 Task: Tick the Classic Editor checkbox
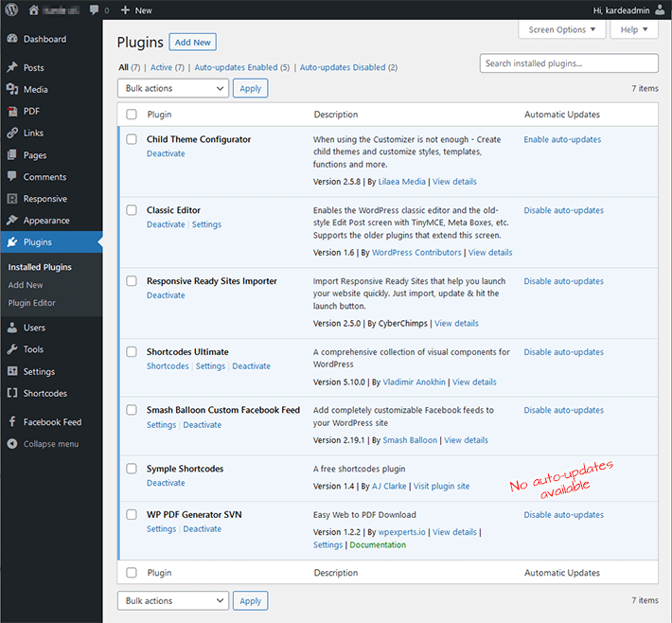[x=132, y=209]
